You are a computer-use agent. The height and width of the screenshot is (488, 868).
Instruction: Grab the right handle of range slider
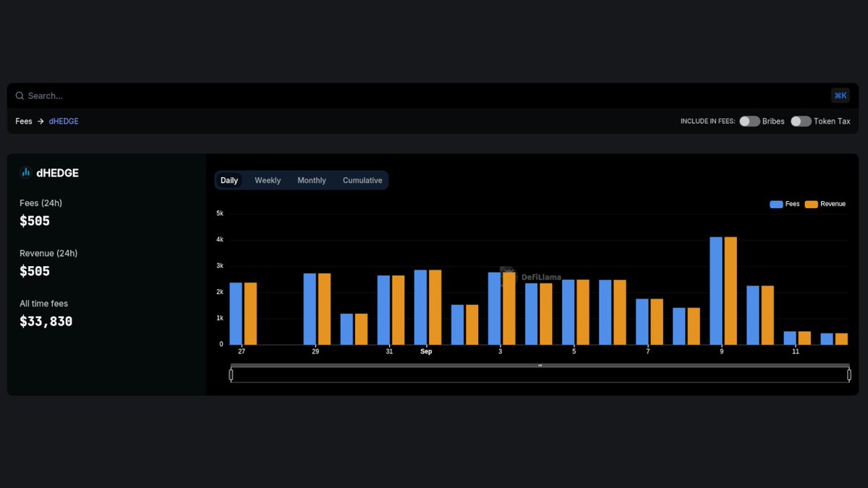[x=849, y=374]
